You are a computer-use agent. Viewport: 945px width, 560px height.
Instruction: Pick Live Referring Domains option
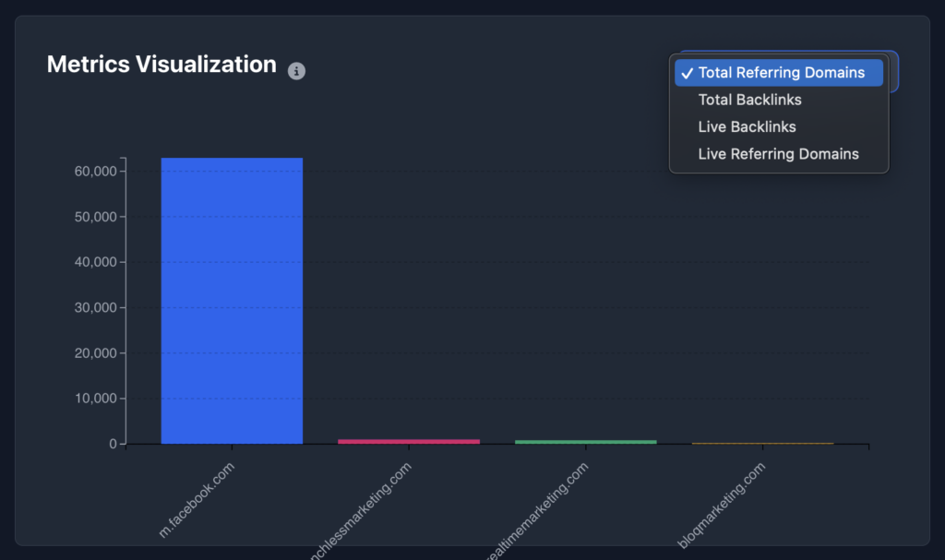point(778,154)
